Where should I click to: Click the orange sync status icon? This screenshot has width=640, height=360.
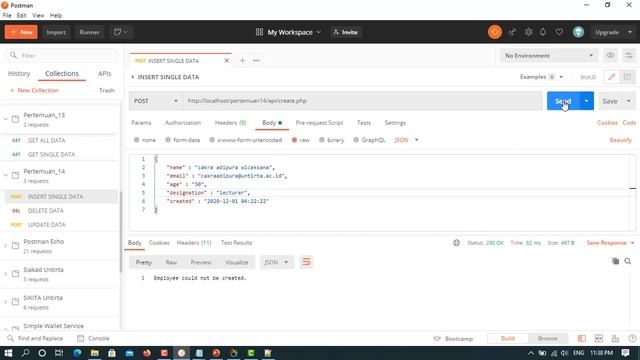495,32
